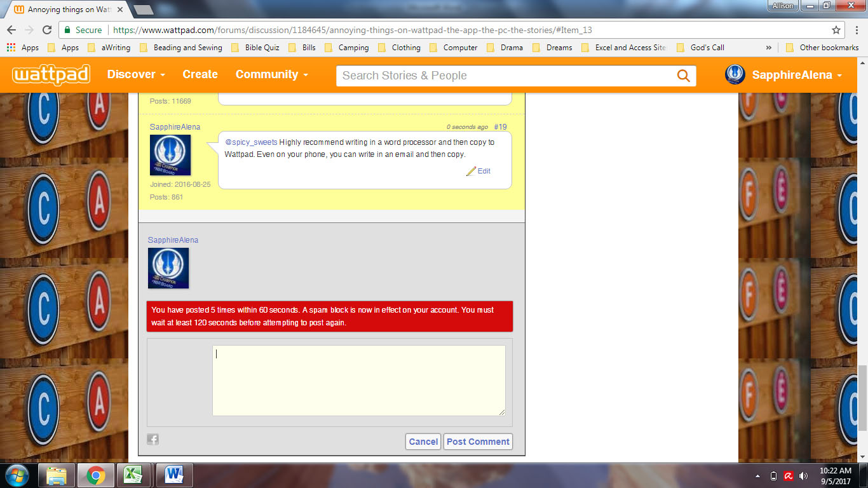Click the @spicy_sweets mention link
The width and height of the screenshot is (868, 488).
pyautogui.click(x=251, y=142)
